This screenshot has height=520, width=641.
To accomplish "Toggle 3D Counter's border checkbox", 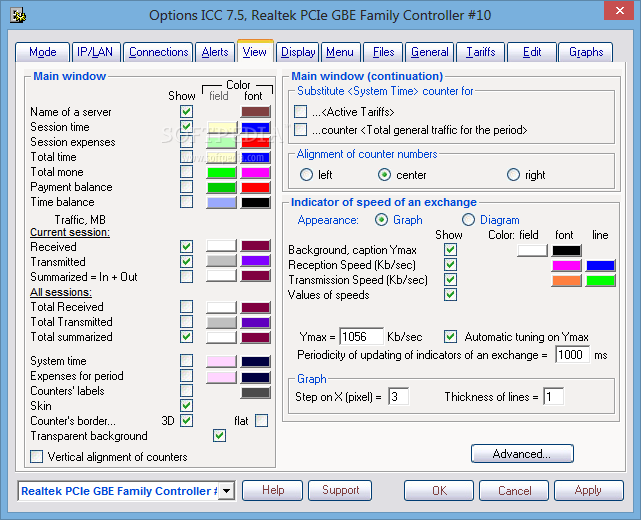I will pyautogui.click(x=186, y=420).
